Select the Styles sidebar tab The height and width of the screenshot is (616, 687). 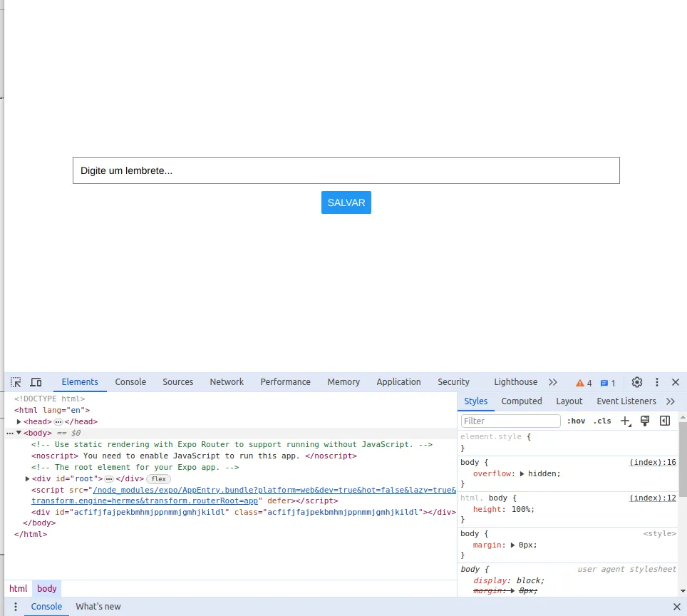(476, 401)
